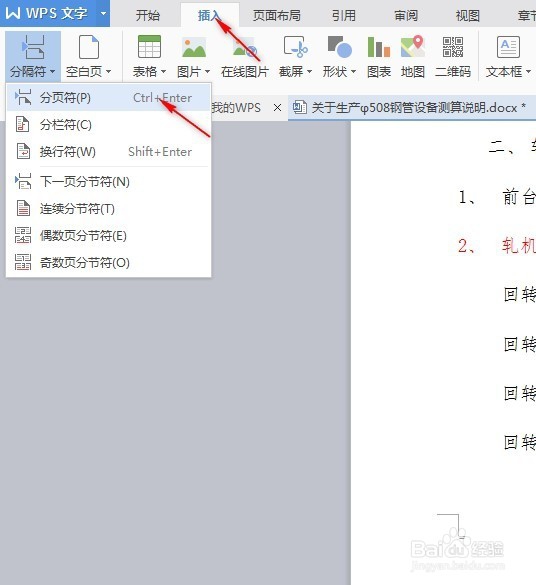The width and height of the screenshot is (536, 585).
Task: Choose 下一页分节符(N) section break
Action: pos(109,182)
